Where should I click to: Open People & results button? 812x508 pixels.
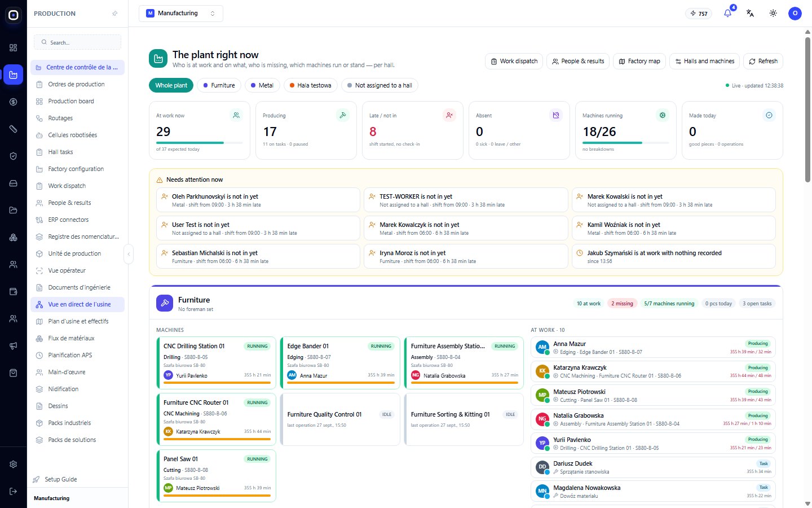578,61
